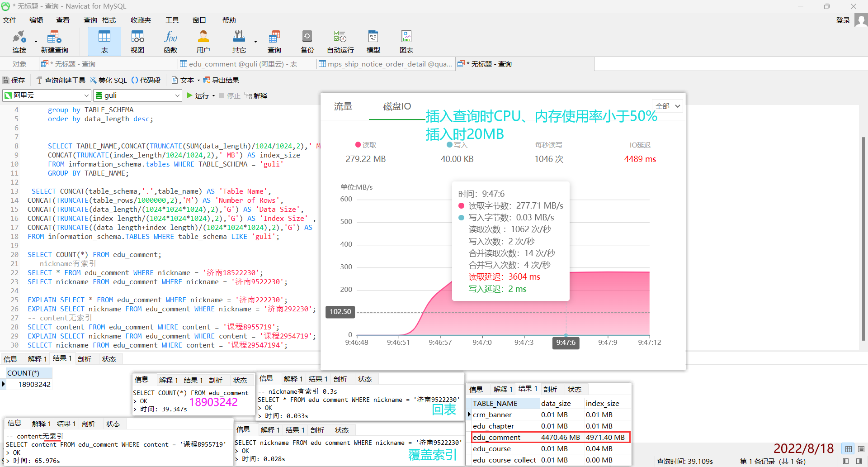Open the 用户 users icon
Viewport: 868px width, 467px height.
pos(203,42)
